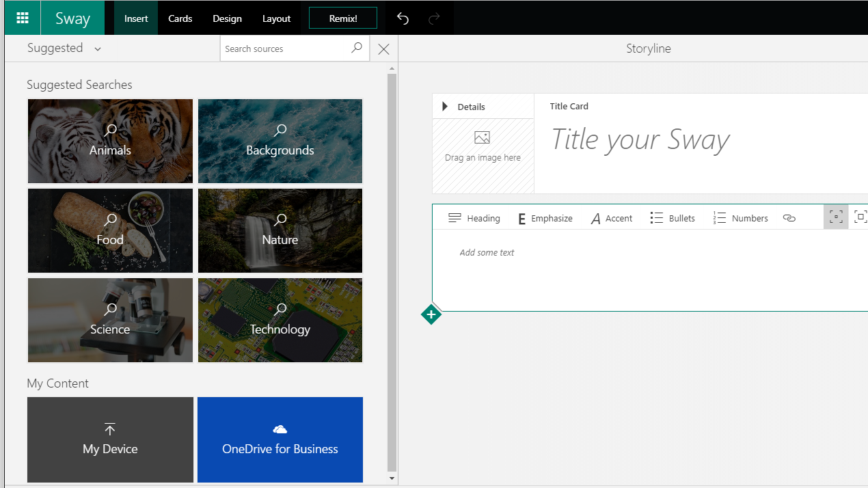The image size is (868, 488).
Task: Open the Office app launcher grid
Action: [x=23, y=17]
